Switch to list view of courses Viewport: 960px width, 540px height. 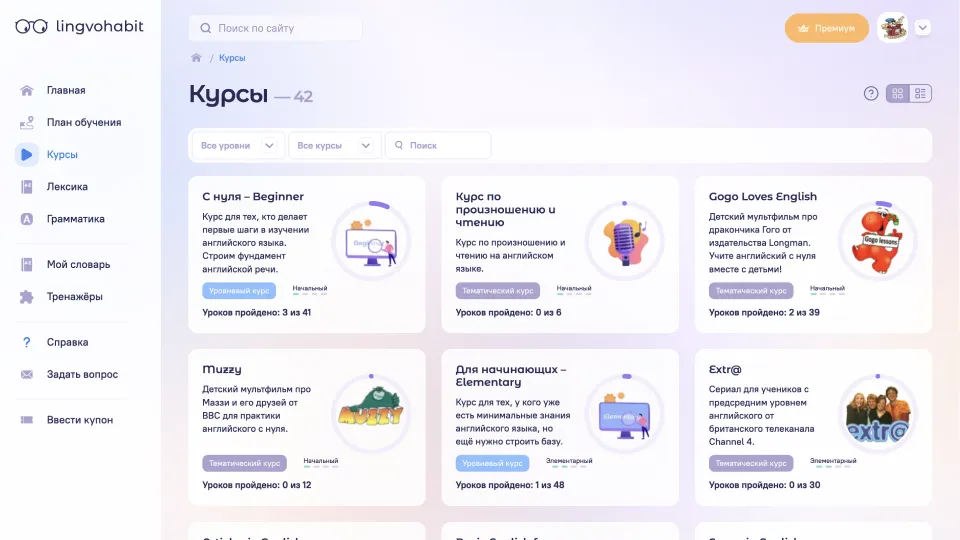pyautogui.click(x=920, y=94)
